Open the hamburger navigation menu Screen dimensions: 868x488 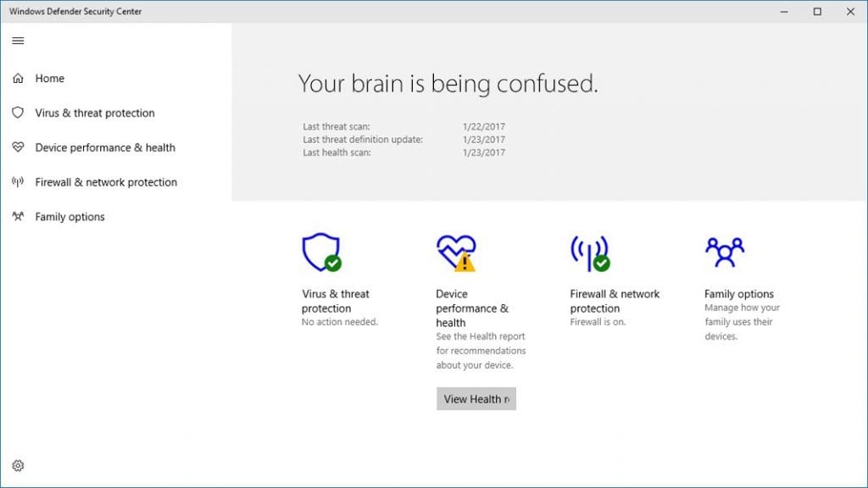click(18, 41)
